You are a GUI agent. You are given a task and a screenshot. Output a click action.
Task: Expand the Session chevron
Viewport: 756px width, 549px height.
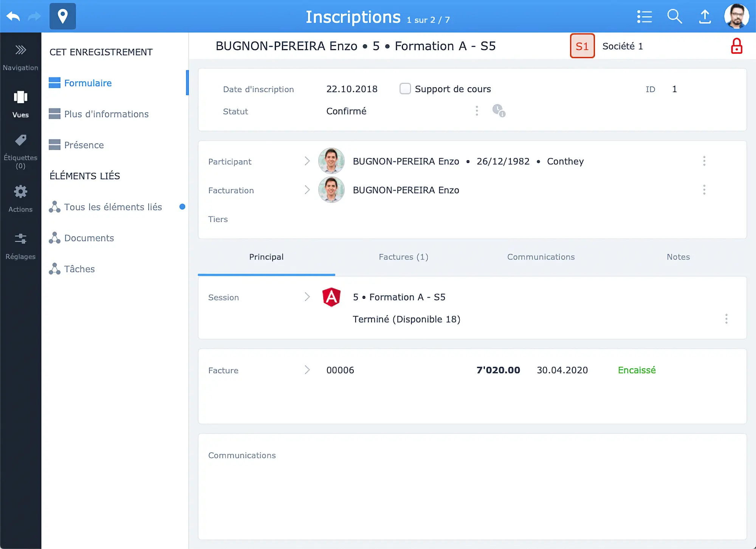pos(307,297)
